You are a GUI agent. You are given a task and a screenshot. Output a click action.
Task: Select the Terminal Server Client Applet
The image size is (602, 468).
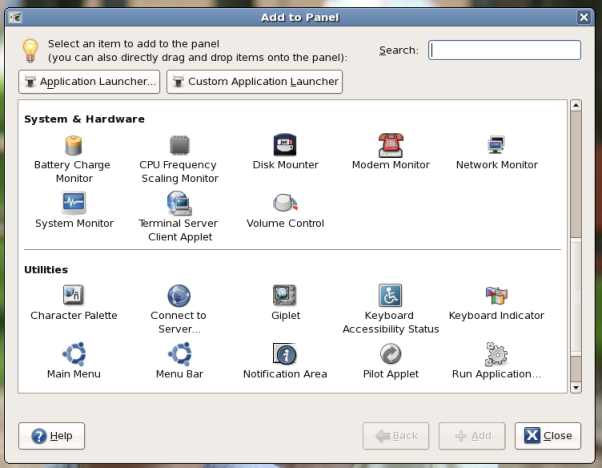[x=179, y=203]
